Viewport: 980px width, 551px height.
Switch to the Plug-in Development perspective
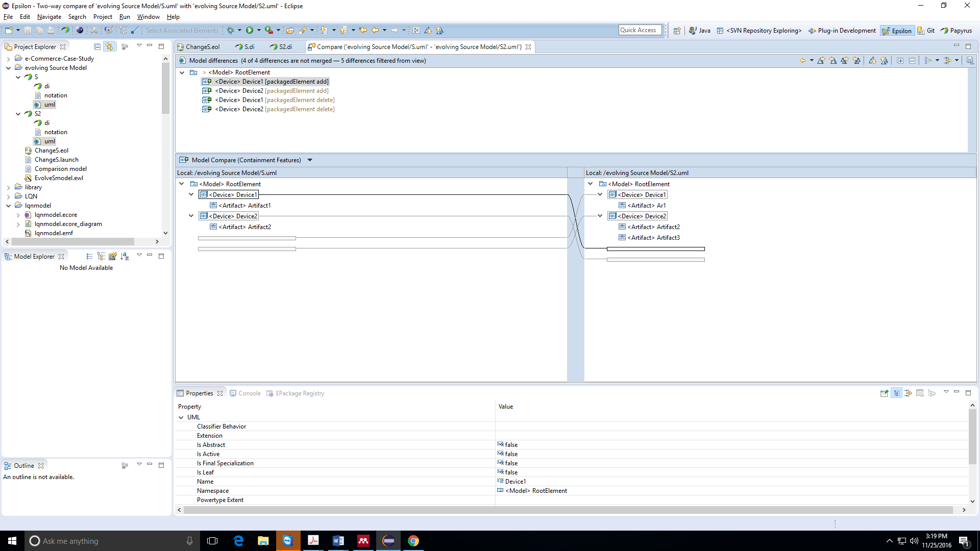pyautogui.click(x=842, y=31)
